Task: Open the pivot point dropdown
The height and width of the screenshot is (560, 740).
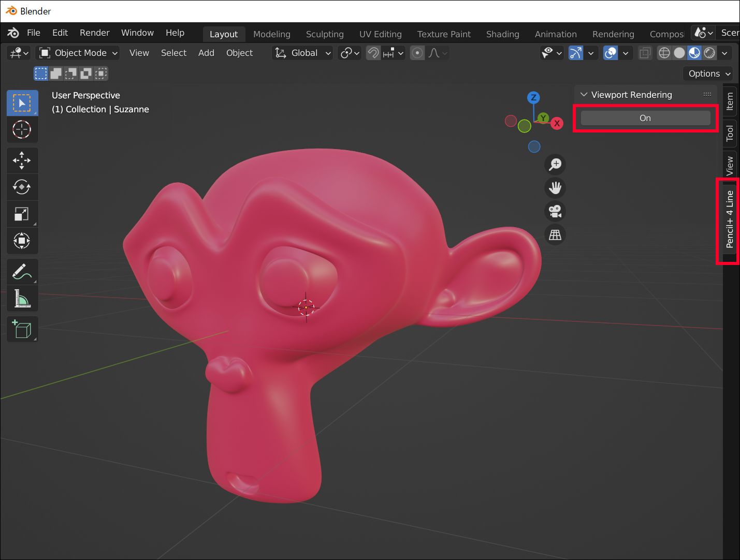Action: 350,53
